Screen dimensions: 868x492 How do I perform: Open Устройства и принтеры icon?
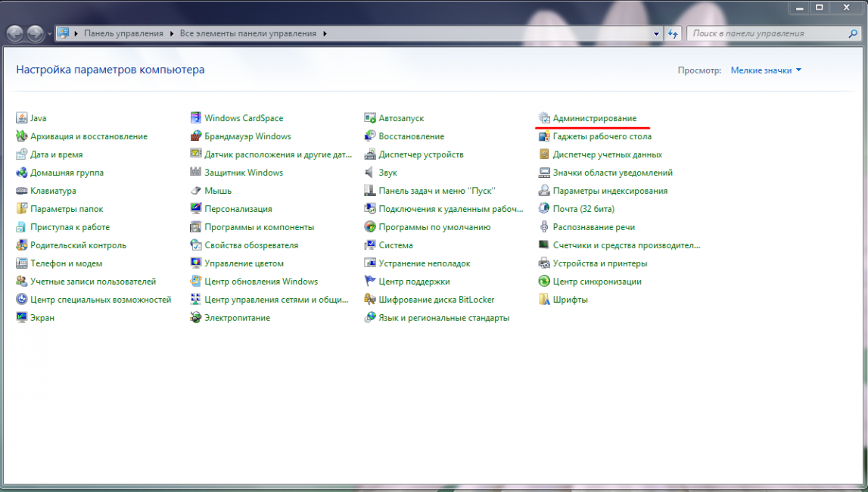[544, 263]
